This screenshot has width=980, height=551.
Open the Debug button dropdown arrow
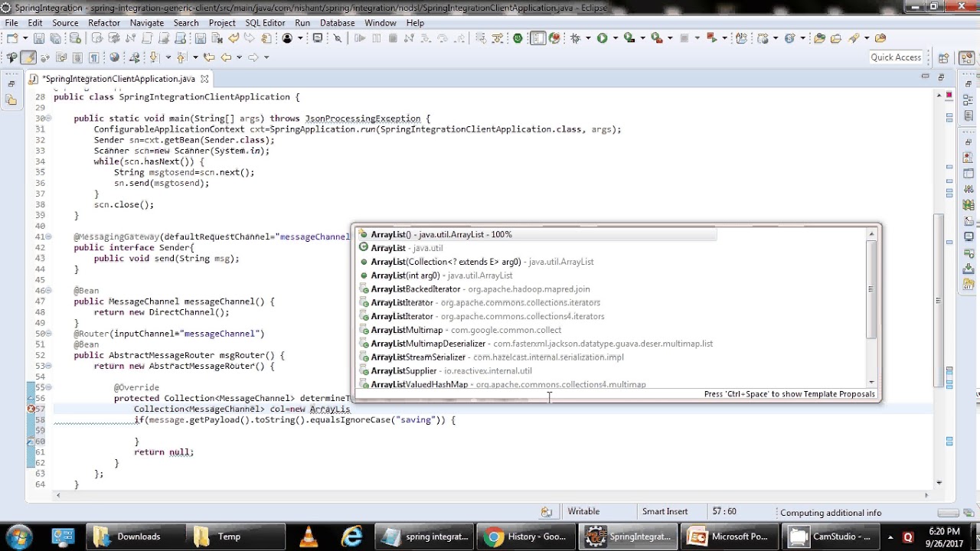pyautogui.click(x=587, y=38)
